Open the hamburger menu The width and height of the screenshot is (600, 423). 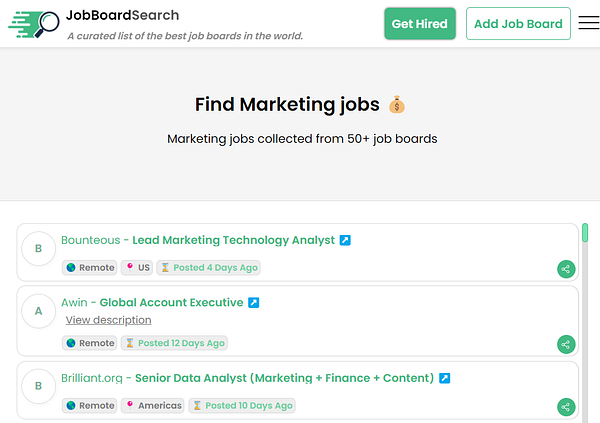click(x=588, y=23)
